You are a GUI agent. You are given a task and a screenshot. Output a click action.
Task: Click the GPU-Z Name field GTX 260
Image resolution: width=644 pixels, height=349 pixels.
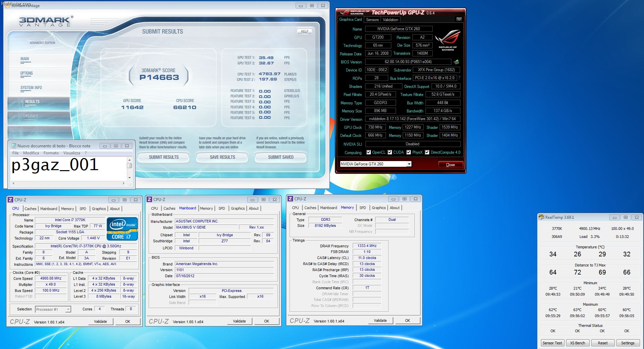[x=399, y=29]
